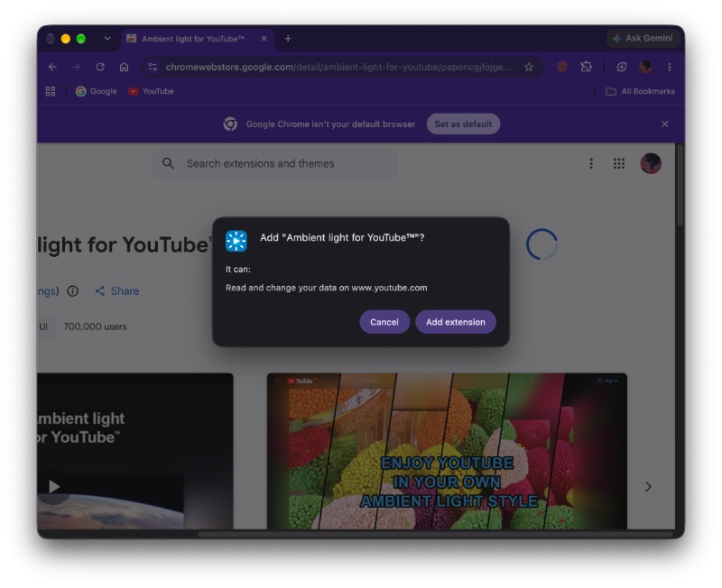View site information icon in address bar
Screen dimensions: 722x588
[x=153, y=67]
